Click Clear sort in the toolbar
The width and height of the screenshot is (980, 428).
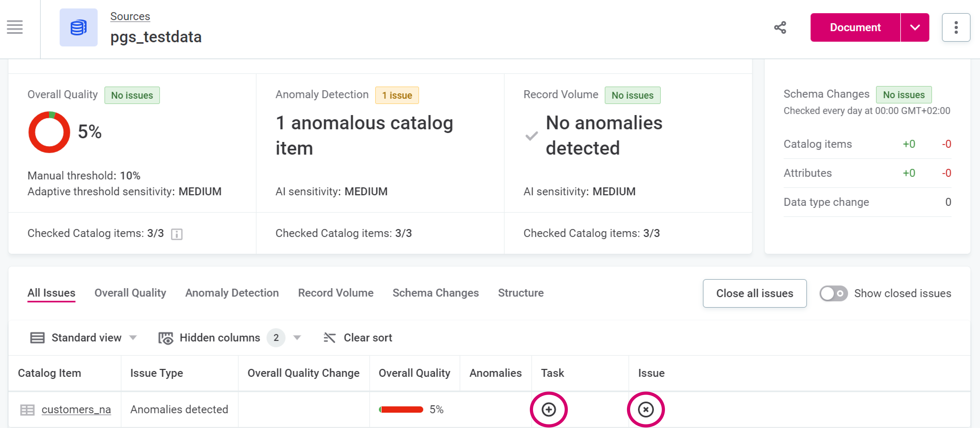coord(358,338)
